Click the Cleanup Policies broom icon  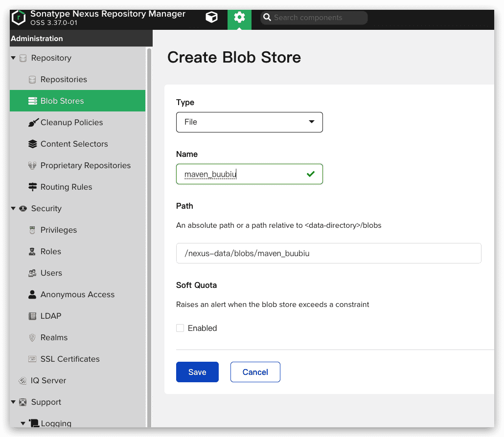(x=33, y=123)
